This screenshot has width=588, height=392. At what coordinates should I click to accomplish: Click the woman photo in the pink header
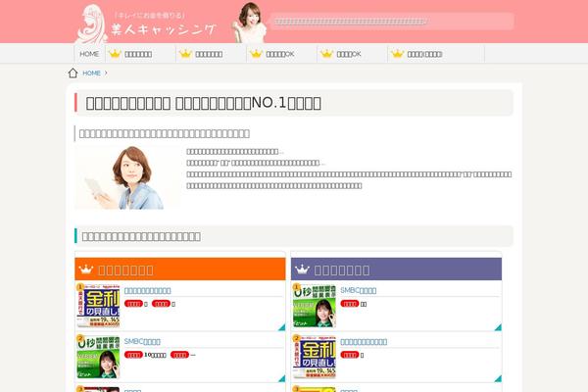point(250,23)
